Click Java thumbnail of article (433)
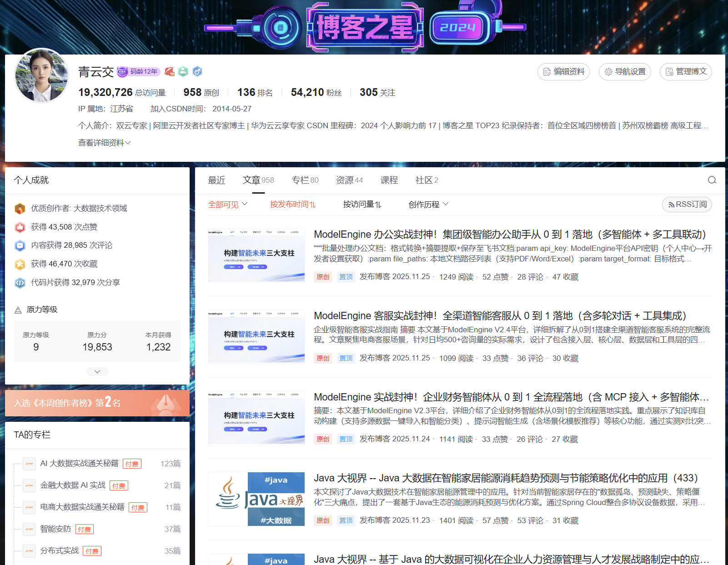This screenshot has height=565, width=728. [256, 499]
